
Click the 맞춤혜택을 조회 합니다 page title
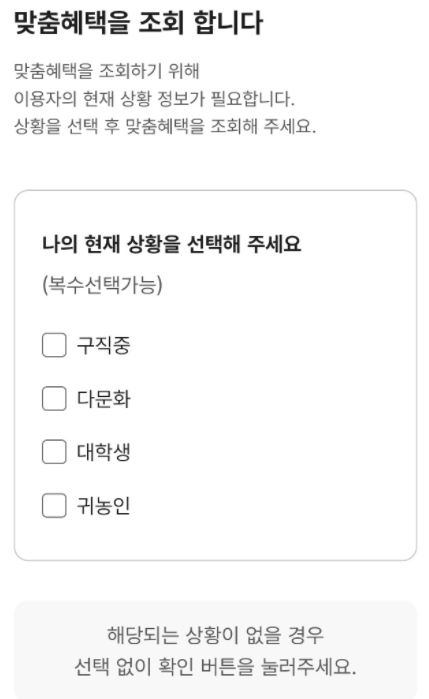point(138,22)
